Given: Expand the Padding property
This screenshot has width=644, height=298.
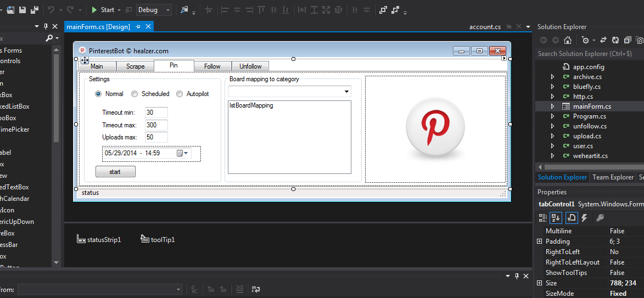Looking at the screenshot, I should (540, 241).
